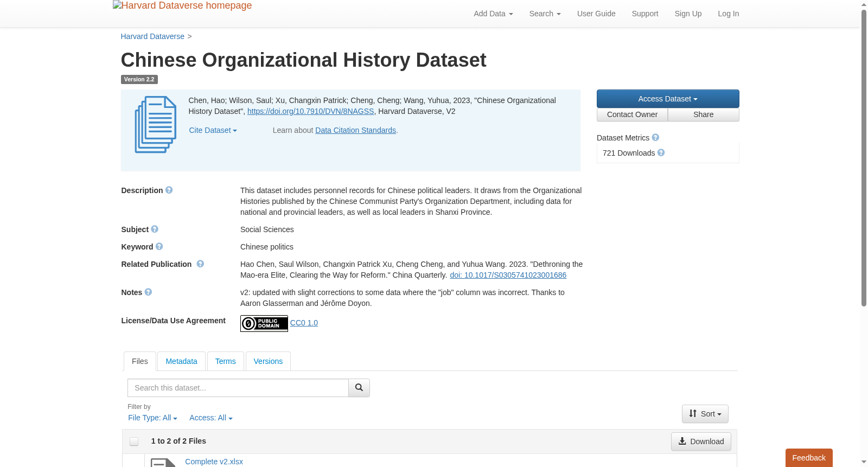Click help icon beside Notes label
868x467 pixels.
coord(149,292)
